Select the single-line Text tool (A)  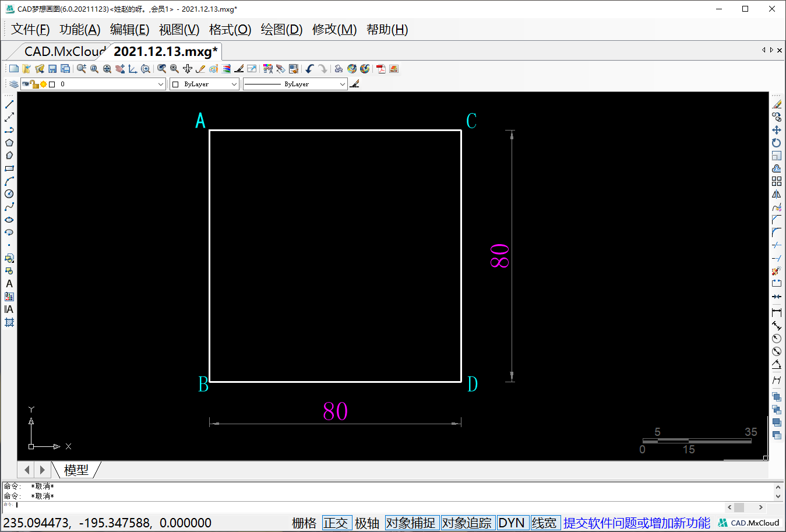(9, 284)
